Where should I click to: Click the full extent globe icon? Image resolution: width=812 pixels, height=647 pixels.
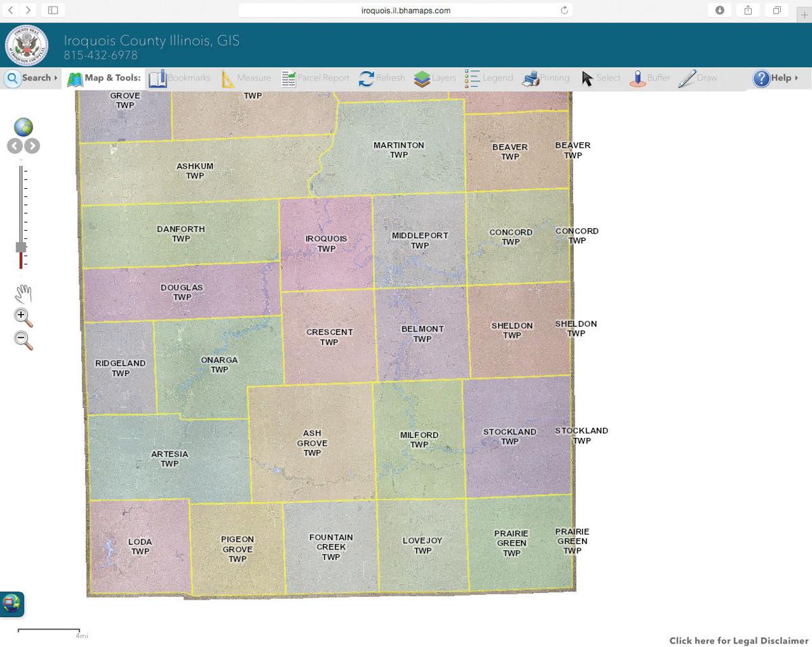click(24, 127)
